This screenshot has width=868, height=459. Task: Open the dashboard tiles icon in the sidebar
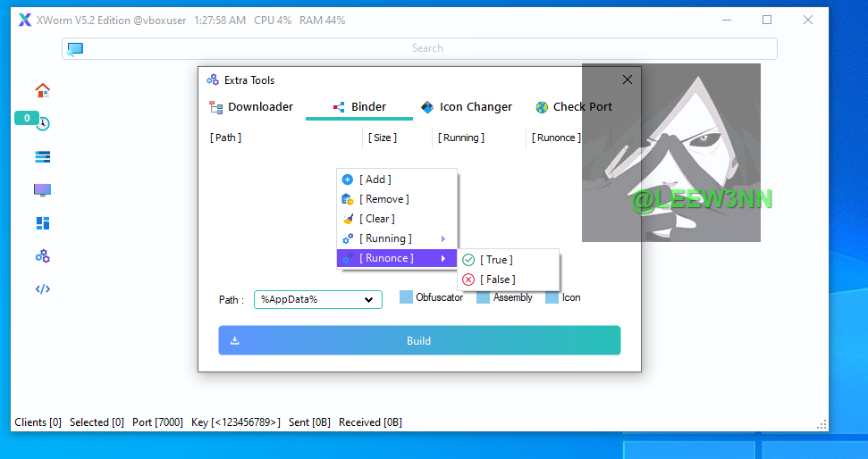pyautogui.click(x=42, y=223)
